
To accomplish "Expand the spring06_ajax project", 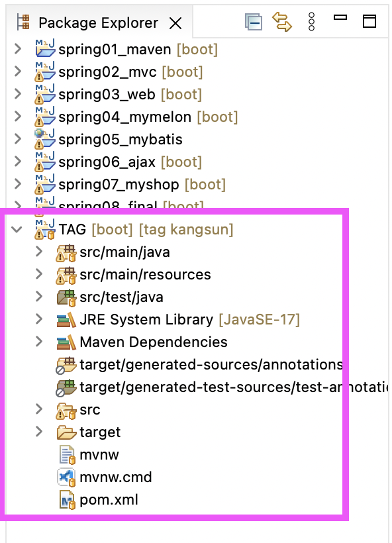I will (x=18, y=162).
